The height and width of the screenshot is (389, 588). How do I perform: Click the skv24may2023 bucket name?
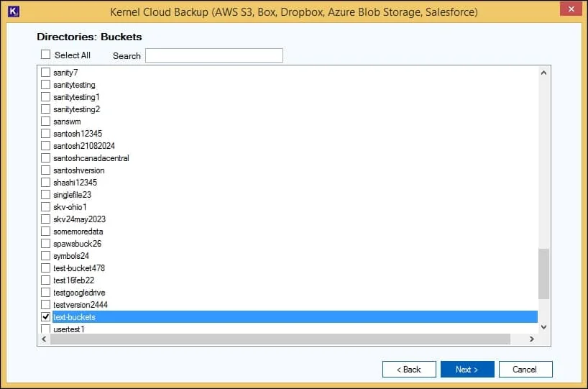pos(80,219)
